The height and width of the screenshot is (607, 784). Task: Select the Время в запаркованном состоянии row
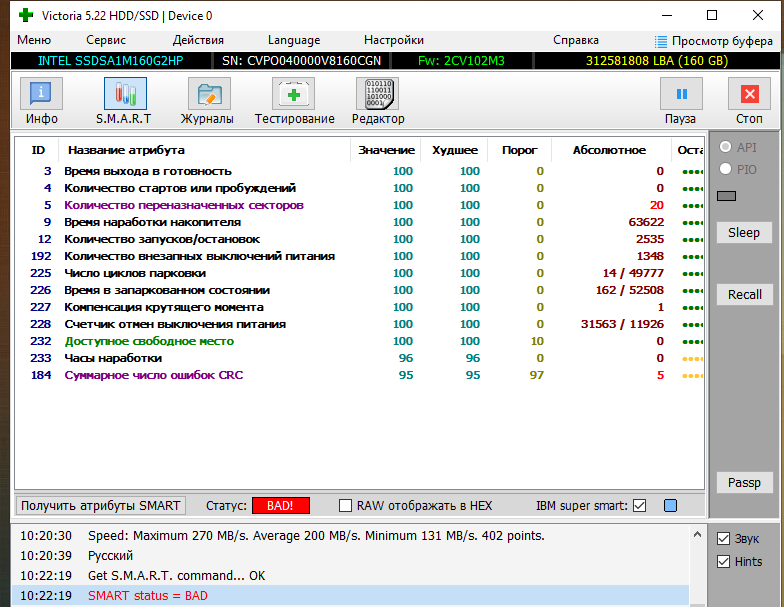(x=359, y=290)
